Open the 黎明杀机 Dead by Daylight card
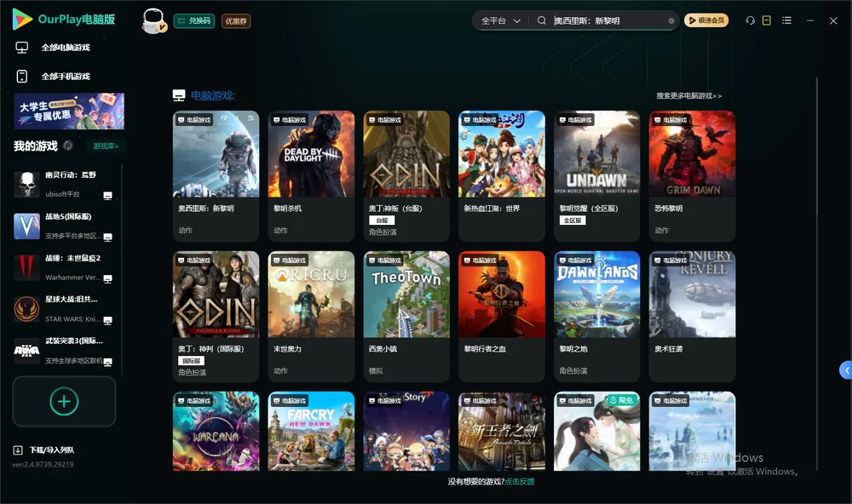Screen dimensions: 852x504 311,176
